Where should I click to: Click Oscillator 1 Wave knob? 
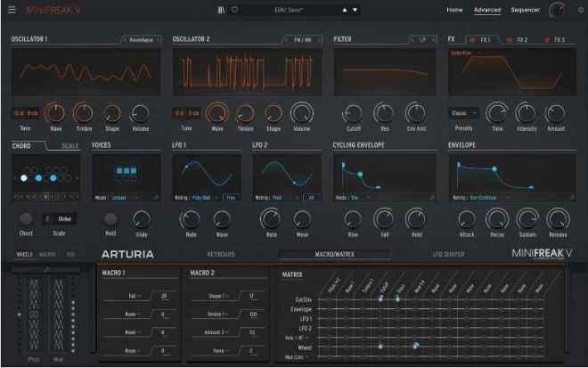[x=55, y=112]
